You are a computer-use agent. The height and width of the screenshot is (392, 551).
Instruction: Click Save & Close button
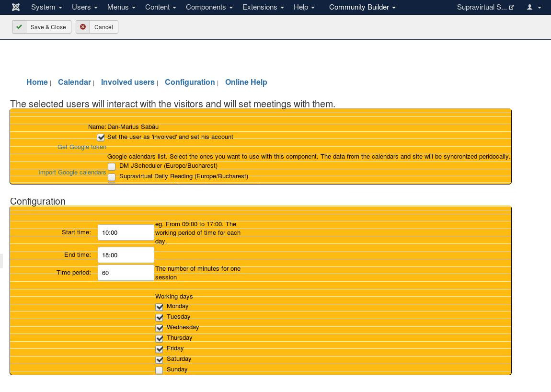point(42,27)
